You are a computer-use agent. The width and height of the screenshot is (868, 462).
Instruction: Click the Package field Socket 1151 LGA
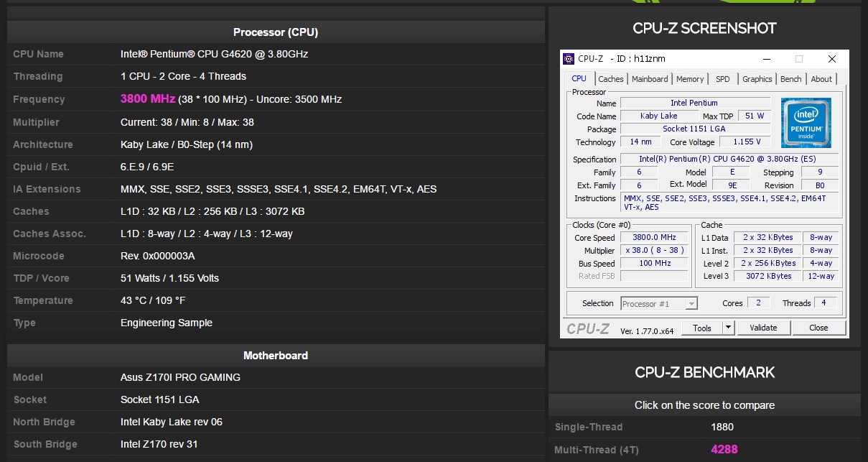694,129
